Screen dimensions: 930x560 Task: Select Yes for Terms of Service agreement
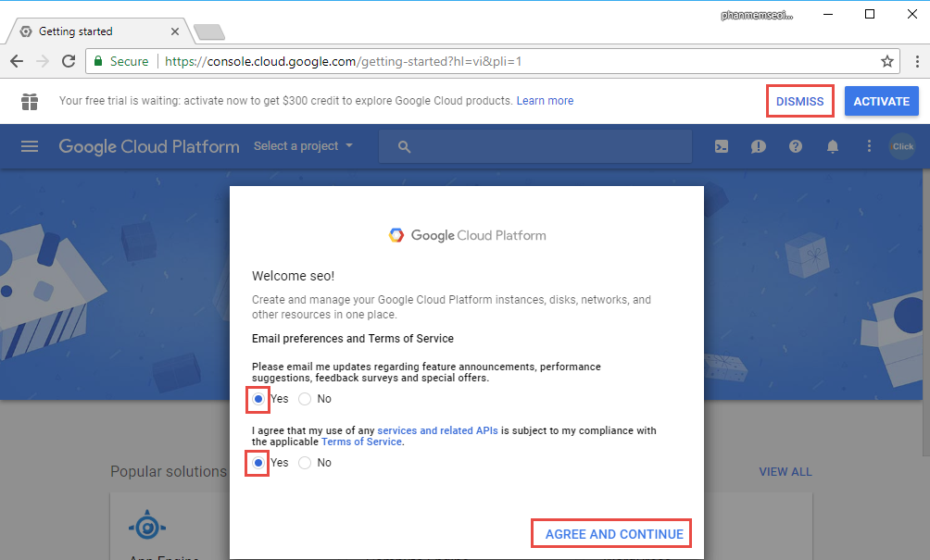point(258,463)
